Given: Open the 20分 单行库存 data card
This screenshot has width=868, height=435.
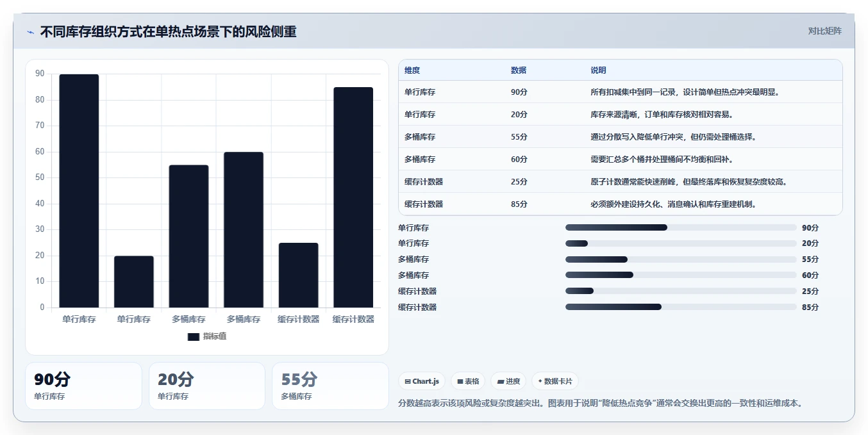Looking at the screenshot, I should 207,386.
